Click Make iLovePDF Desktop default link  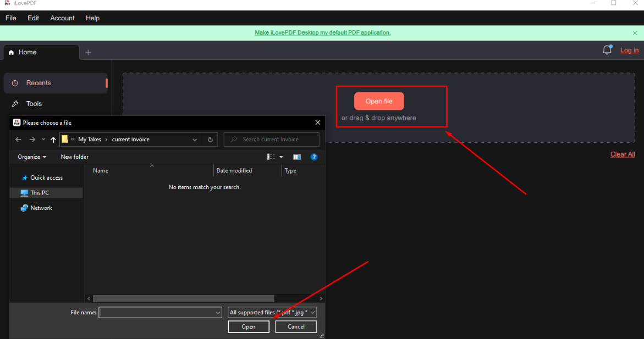point(323,33)
